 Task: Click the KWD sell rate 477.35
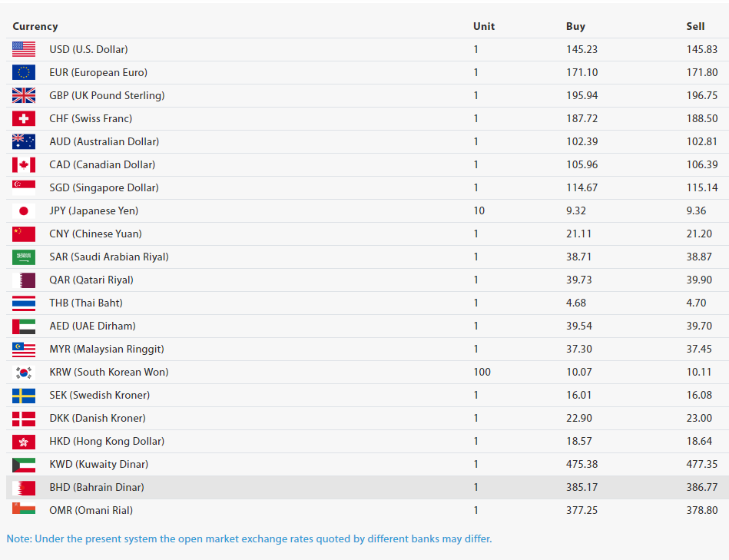click(x=702, y=464)
